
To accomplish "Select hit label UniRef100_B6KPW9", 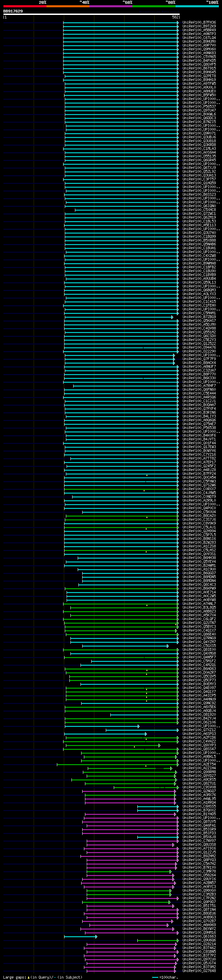I will [199, 589].
